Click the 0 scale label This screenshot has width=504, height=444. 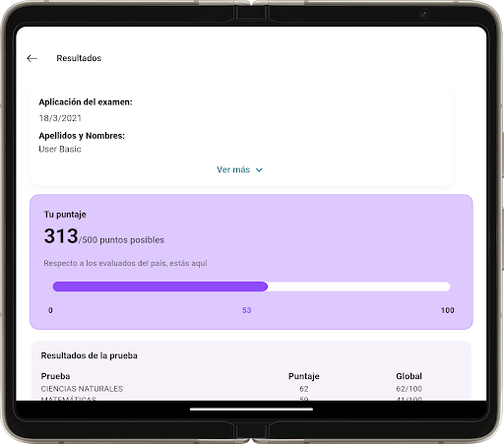[x=50, y=310]
